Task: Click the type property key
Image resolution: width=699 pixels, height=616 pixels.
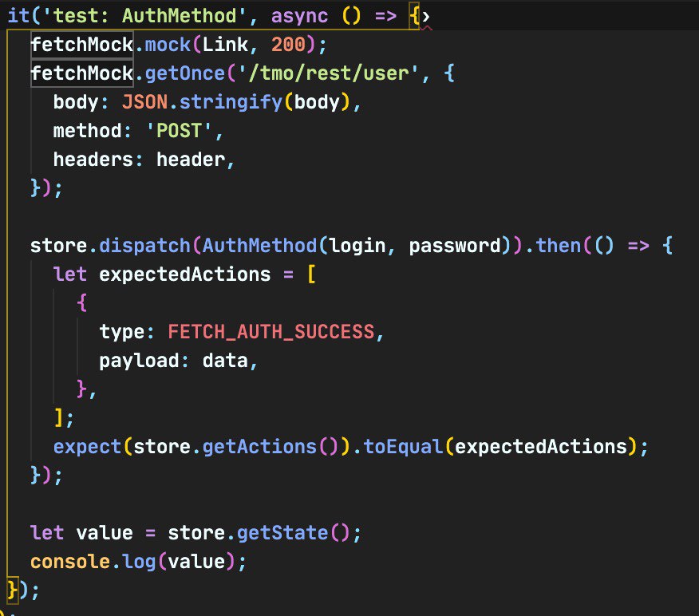Action: (x=122, y=332)
